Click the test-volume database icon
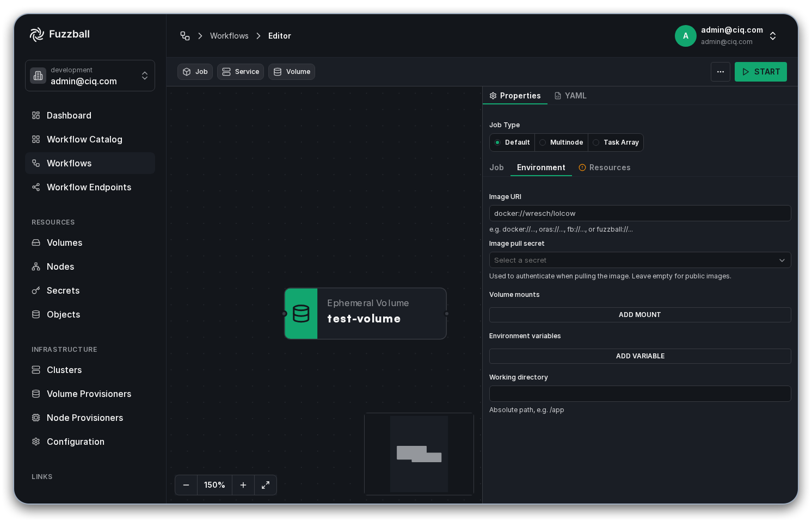The height and width of the screenshot is (522, 812). [301, 314]
